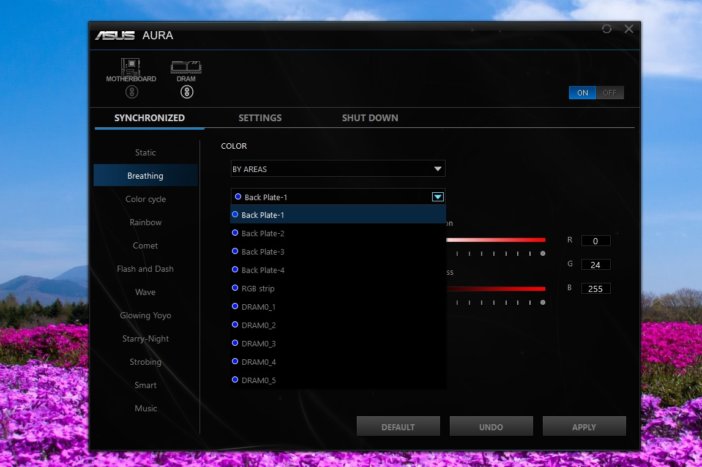Screen dimensions: 702x467
Task: Select DRAM0_4 in the list
Action: coord(338,362)
